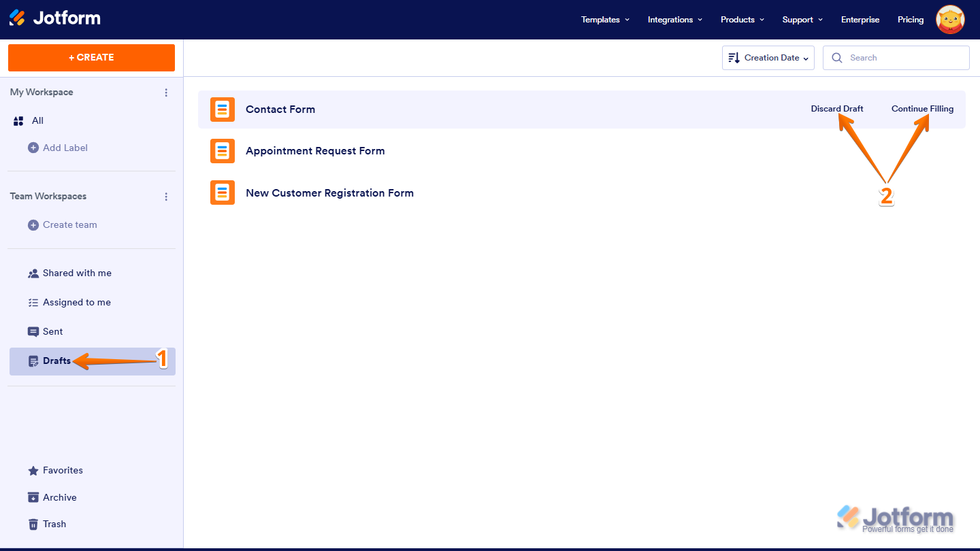Click the Contact Form document icon
Viewport: 980px width, 551px height.
pos(222,109)
